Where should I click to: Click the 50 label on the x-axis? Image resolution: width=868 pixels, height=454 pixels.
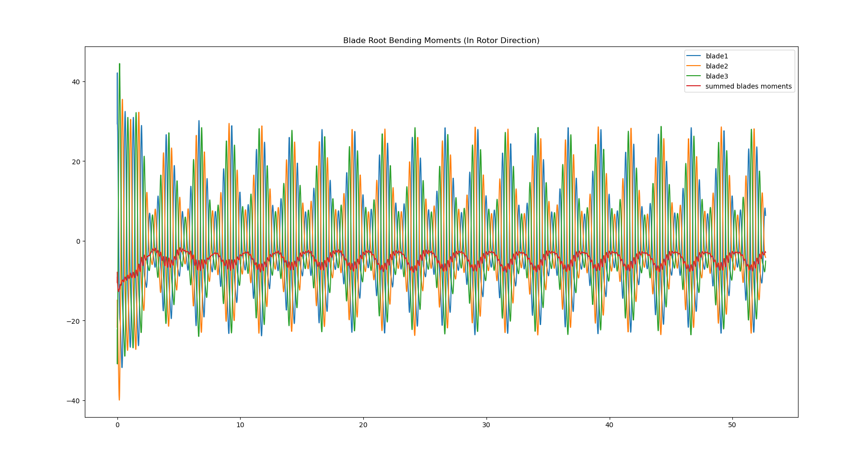coord(733,424)
